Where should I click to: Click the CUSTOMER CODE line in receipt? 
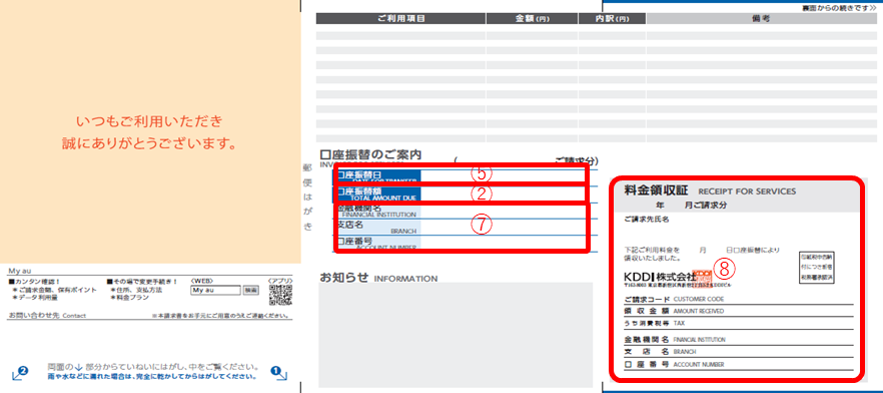pos(739,300)
